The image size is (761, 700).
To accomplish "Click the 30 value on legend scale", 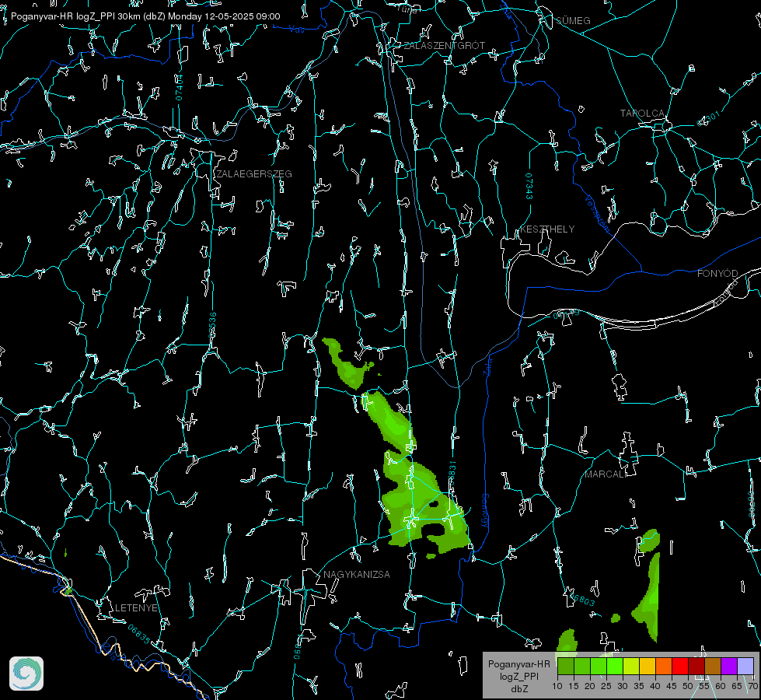I will coord(622,687).
